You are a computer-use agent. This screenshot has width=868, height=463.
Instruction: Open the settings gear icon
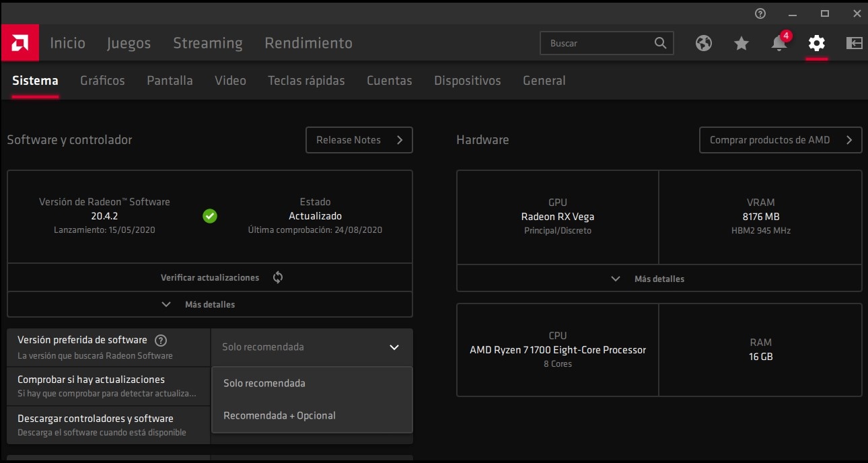817,43
